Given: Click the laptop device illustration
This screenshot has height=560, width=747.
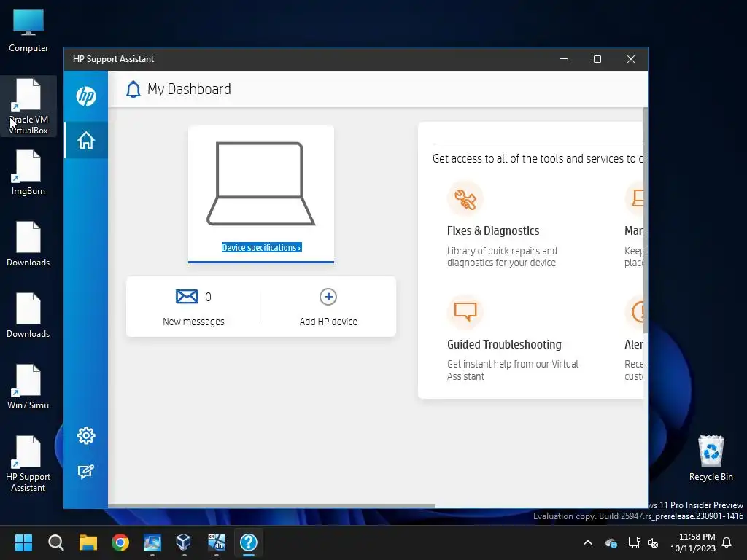Looking at the screenshot, I should point(260,183).
